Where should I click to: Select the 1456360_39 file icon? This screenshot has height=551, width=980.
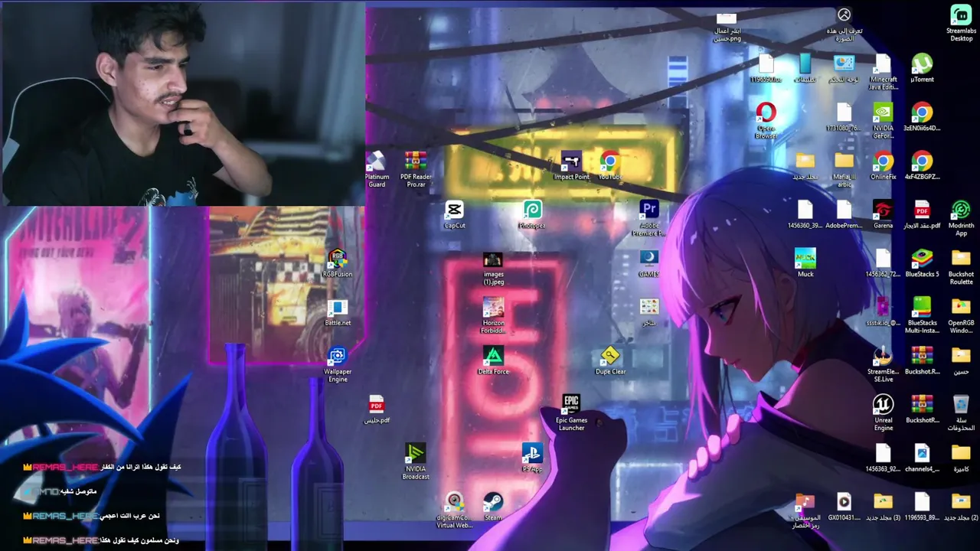pos(805,214)
